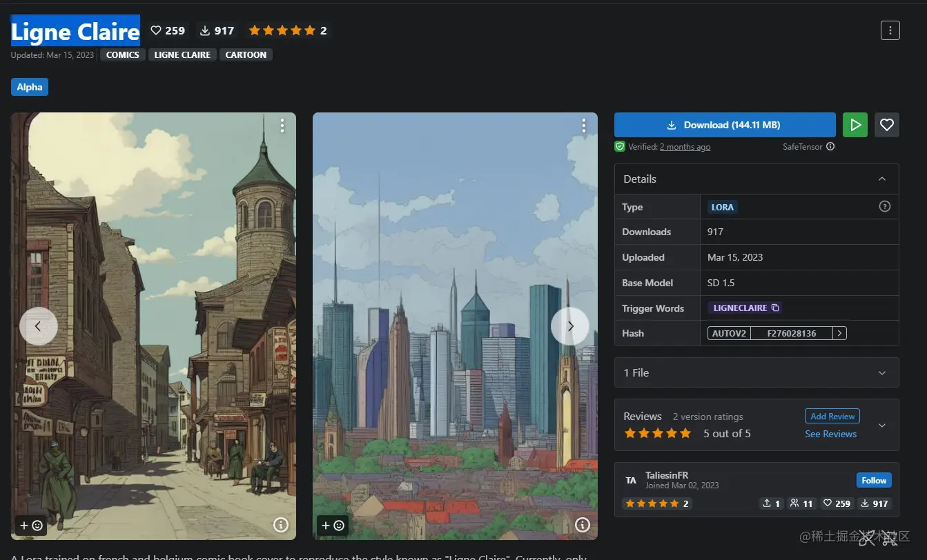The width and height of the screenshot is (927, 560).
Task: Click the Downloads value 917 in Details
Action: [x=715, y=232]
